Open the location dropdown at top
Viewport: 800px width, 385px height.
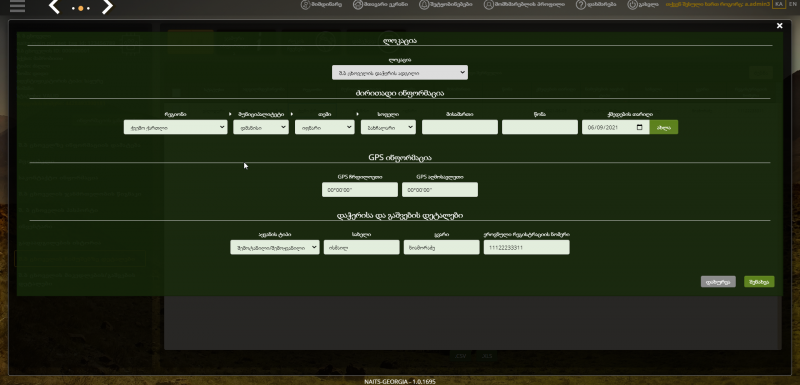(399, 72)
